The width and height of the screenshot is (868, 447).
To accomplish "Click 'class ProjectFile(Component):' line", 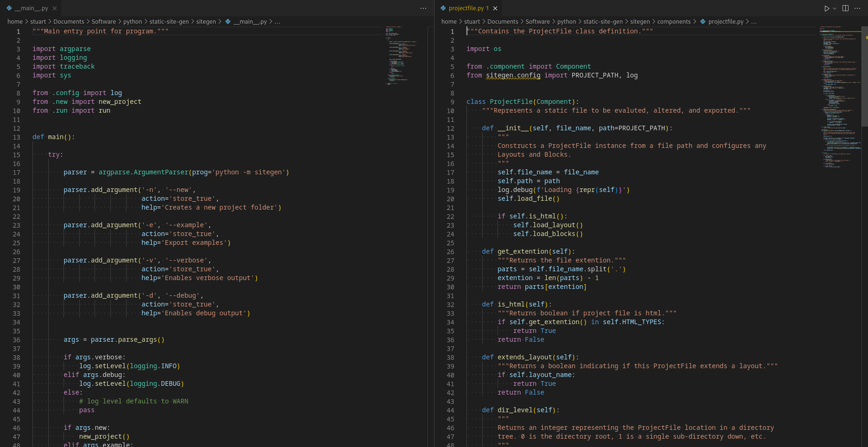I will click(523, 102).
